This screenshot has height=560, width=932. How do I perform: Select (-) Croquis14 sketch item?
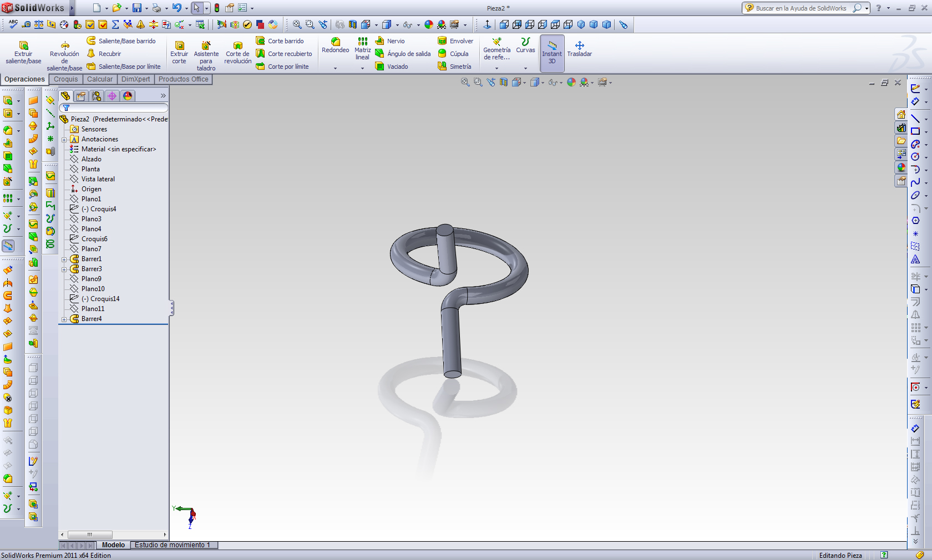pyautogui.click(x=95, y=299)
